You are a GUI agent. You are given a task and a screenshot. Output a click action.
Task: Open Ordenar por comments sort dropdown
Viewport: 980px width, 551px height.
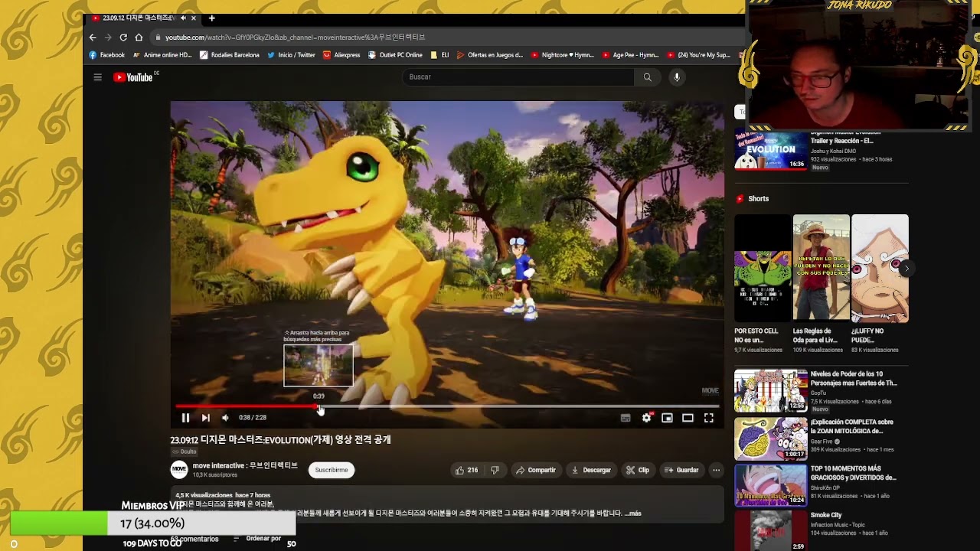click(x=257, y=539)
